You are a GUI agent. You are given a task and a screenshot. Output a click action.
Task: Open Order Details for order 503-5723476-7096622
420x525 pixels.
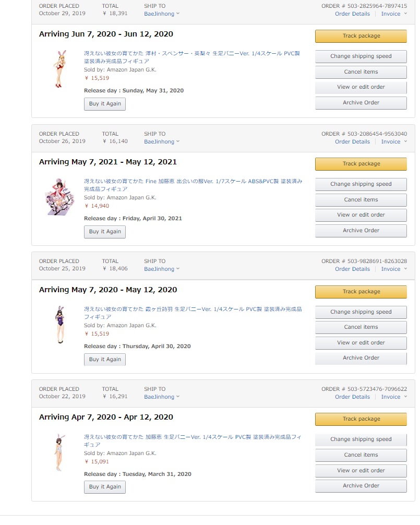click(x=352, y=397)
